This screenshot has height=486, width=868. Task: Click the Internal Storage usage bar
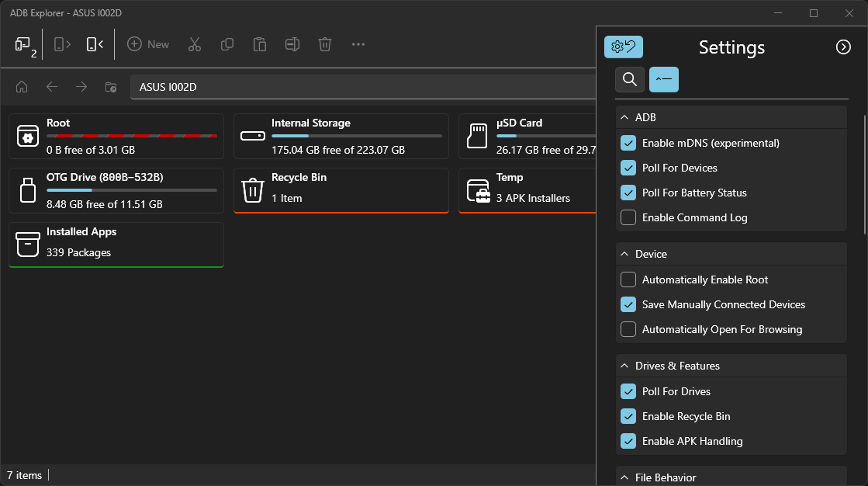tap(357, 136)
